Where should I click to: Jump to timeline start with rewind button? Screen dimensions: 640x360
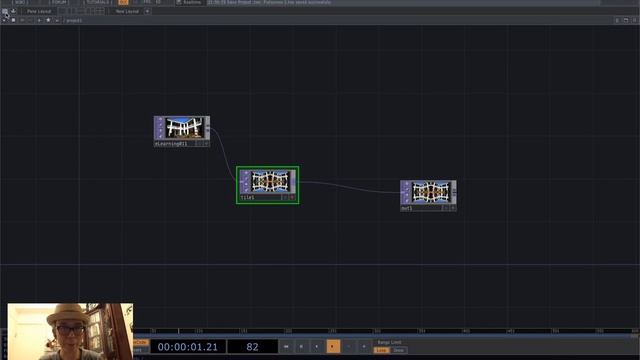pyautogui.click(x=286, y=347)
